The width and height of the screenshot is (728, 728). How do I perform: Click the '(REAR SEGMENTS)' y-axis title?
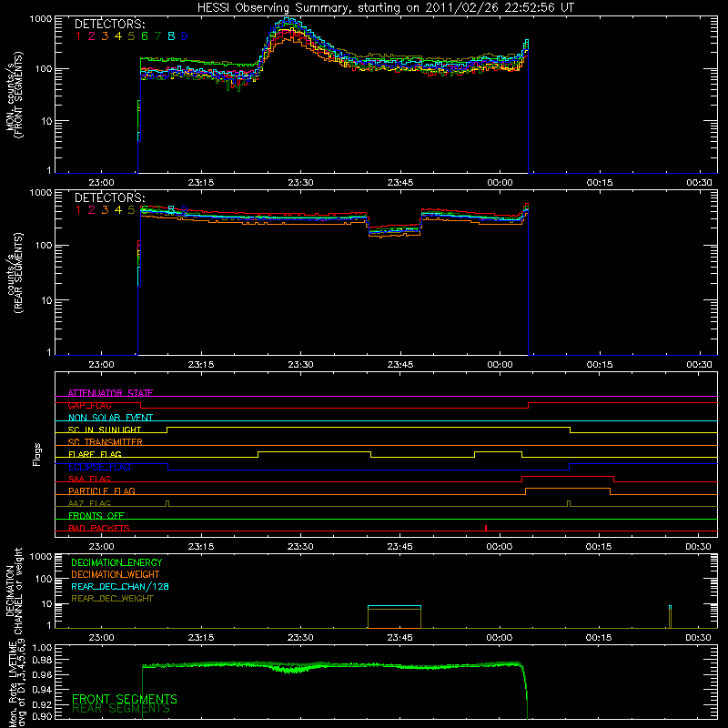[18, 273]
